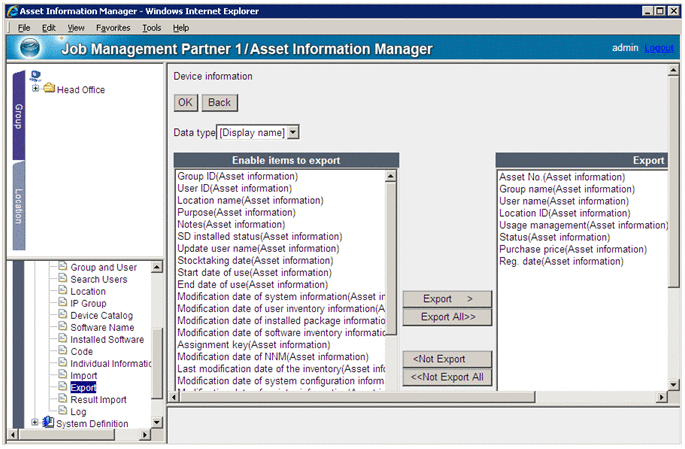Click the main panel horizontal scroll right arrow
The width and height of the screenshot is (685, 449).
coord(662,397)
